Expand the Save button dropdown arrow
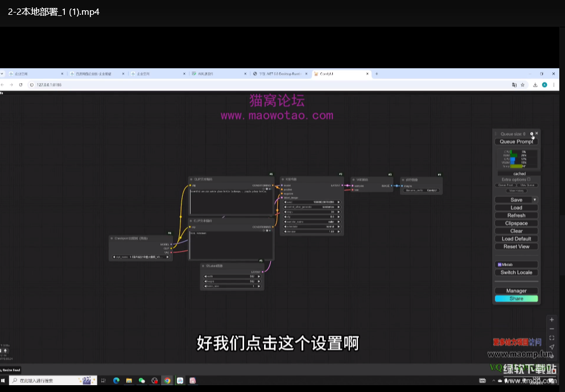 pyautogui.click(x=535, y=200)
